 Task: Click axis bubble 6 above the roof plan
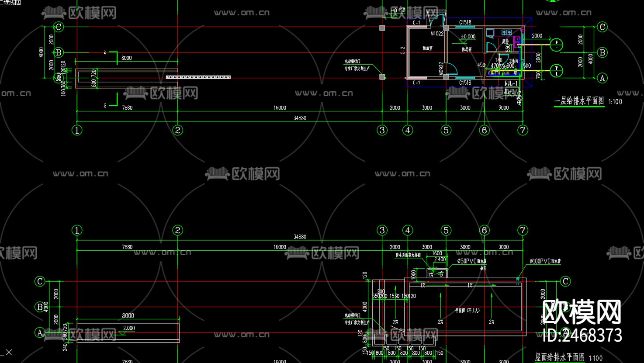click(x=484, y=230)
